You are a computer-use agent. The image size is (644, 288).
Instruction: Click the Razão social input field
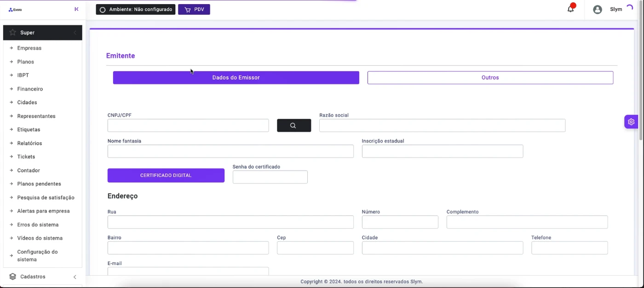pos(442,126)
